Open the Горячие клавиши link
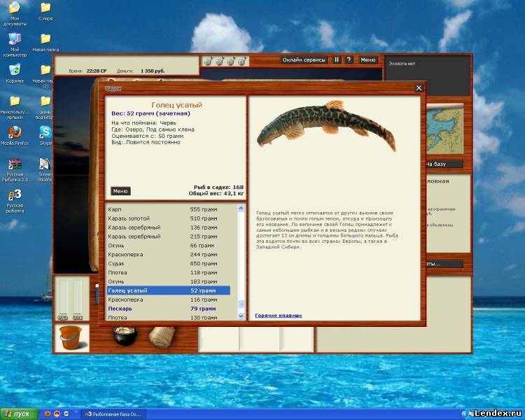525x420 pixels. [279, 315]
